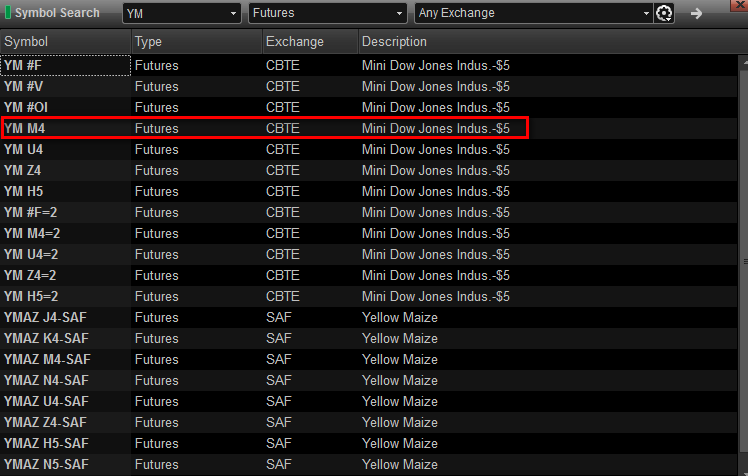Select the YM #F symbol row
The height and width of the screenshot is (476, 748).
pos(368,65)
